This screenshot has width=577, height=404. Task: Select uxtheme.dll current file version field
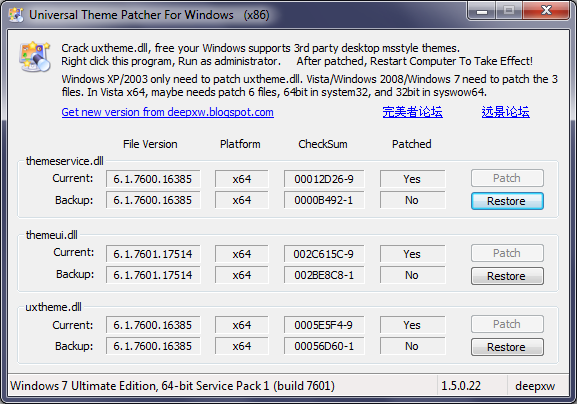153,325
